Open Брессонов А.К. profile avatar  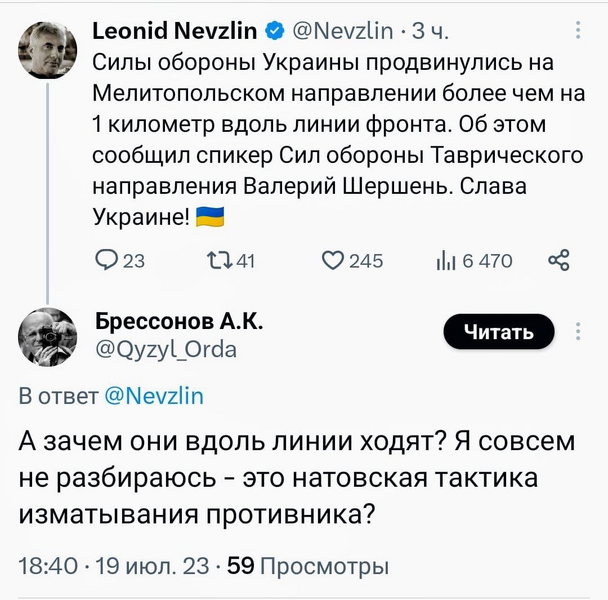click(47, 337)
